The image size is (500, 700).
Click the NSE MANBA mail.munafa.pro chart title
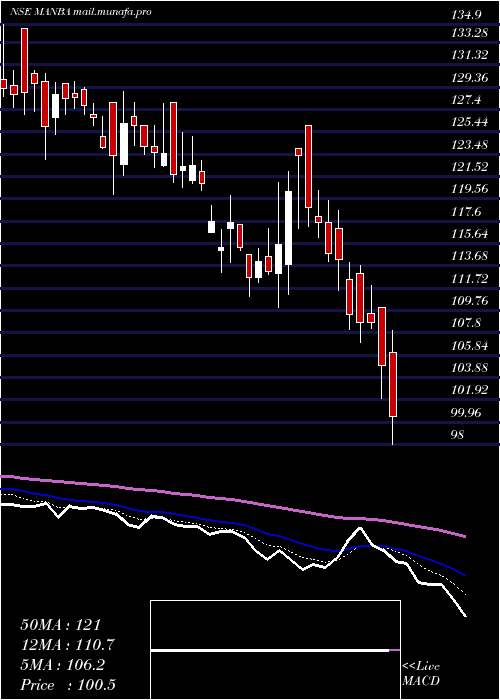(x=80, y=12)
